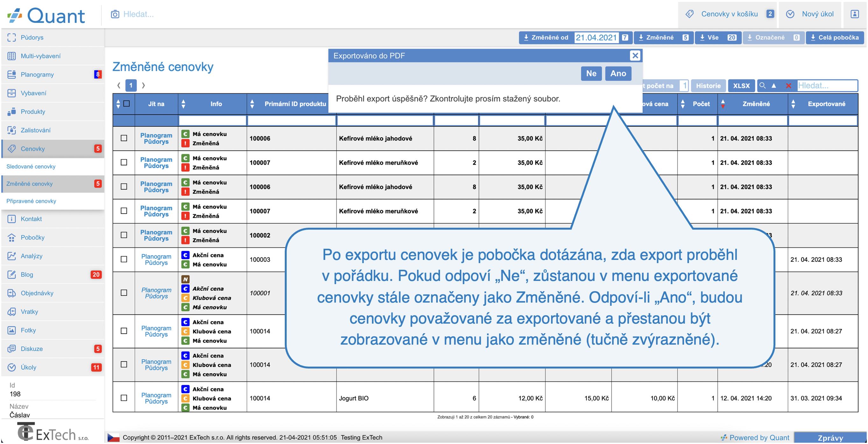This screenshot has width=868, height=444.
Task: Open Připravené cenovky submenu link
Action: (x=31, y=201)
